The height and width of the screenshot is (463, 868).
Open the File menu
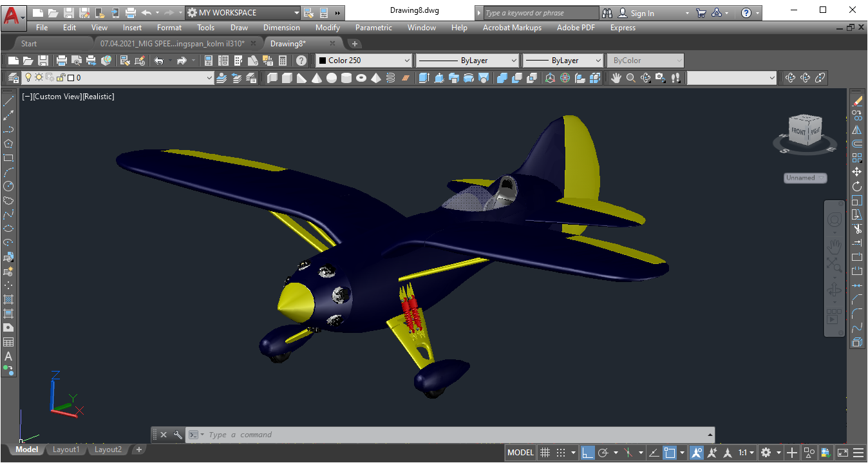[x=42, y=28]
